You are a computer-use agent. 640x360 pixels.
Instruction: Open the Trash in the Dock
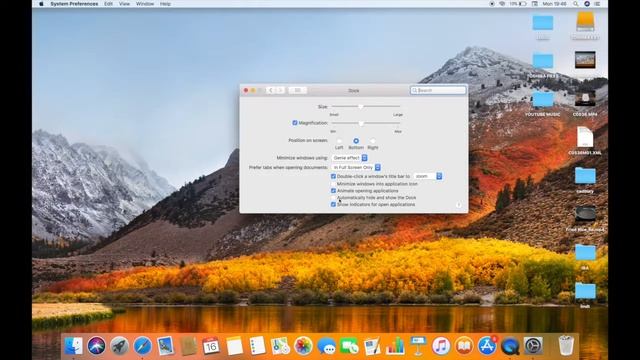click(566, 346)
